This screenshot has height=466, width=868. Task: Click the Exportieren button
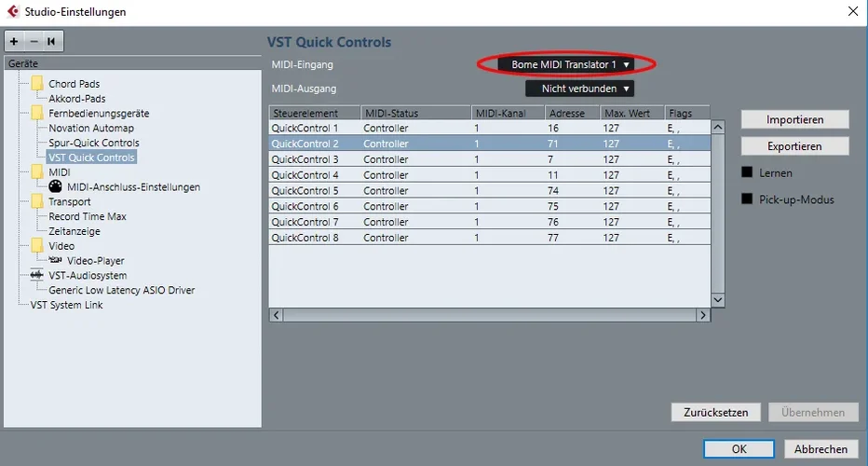(x=795, y=146)
